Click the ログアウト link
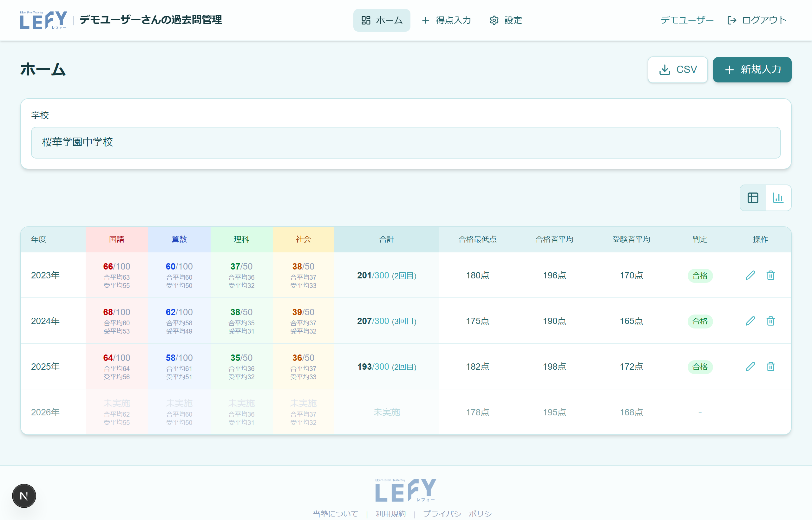 click(x=756, y=20)
